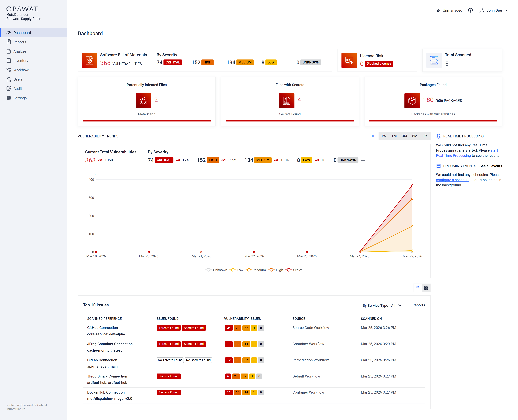Screen dimensions: 518x420
Task: Click the Total Scanned scanner icon
Action: (434, 60)
